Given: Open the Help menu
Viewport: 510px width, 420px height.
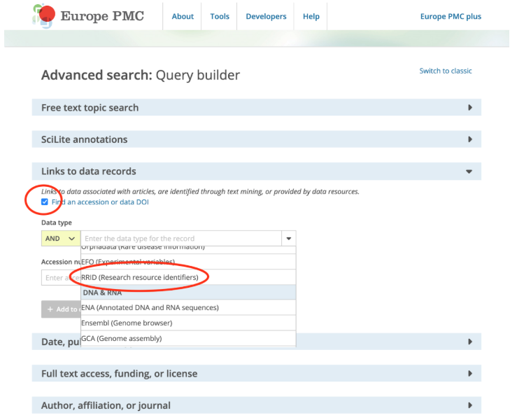Looking at the screenshot, I should click(311, 16).
